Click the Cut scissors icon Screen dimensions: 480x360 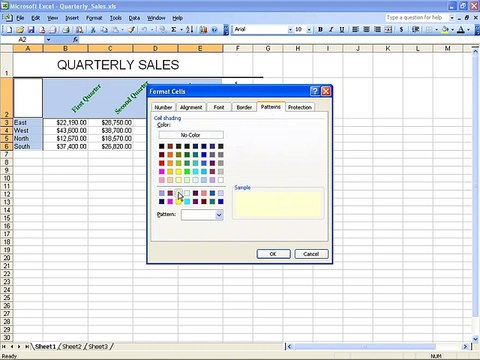click(93, 30)
